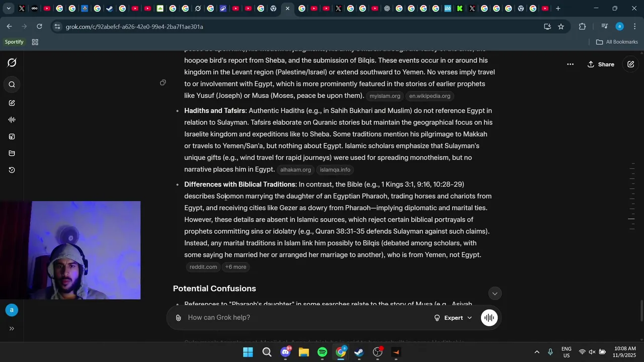644x362 pixels.
Task: Open the islamqa.info citation
Action: [335, 170]
